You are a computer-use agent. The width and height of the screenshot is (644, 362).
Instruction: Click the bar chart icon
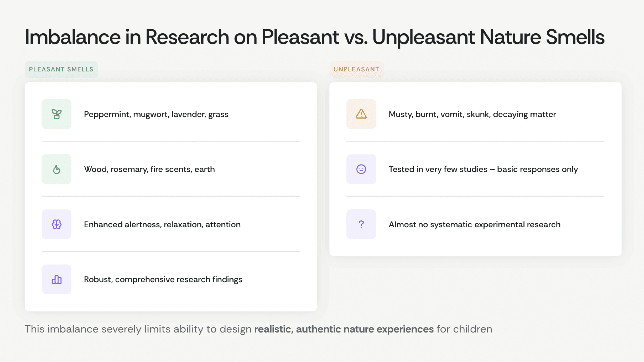click(x=56, y=279)
